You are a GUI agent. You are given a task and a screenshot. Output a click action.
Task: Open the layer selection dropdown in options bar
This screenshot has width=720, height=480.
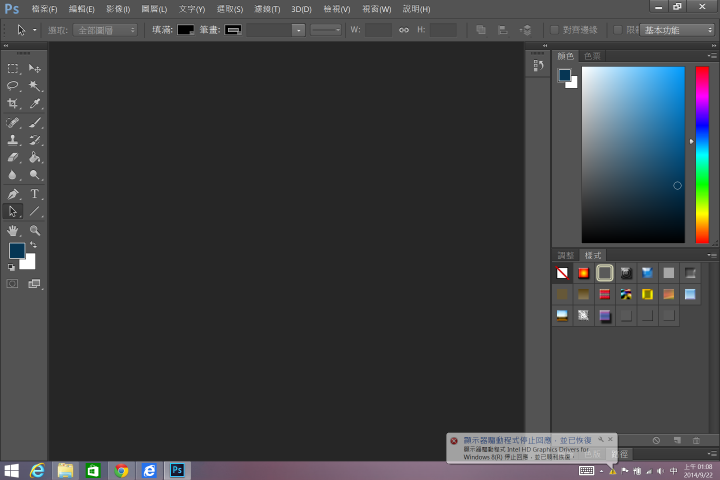[105, 30]
